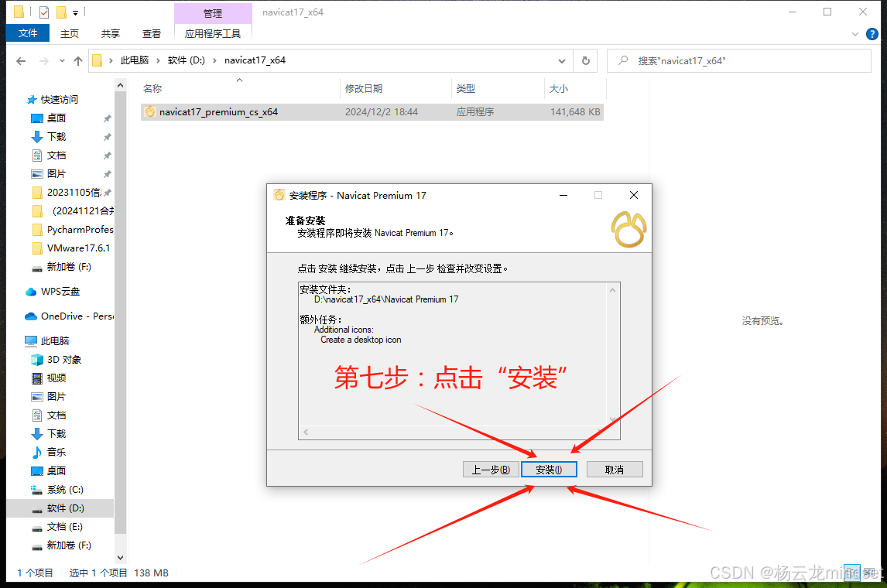
Task: Unpin 桌面 from quick access pin icon
Action: click(x=108, y=118)
